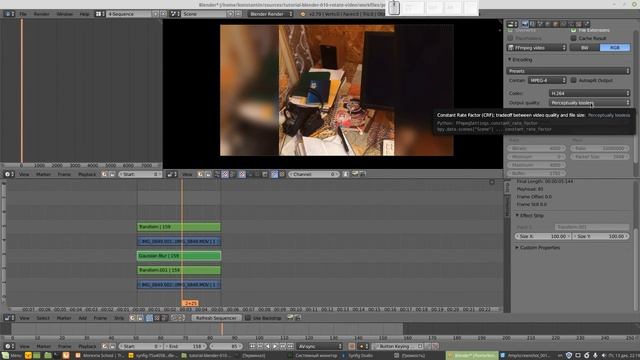Click the timeline editor type icon
The image size is (640, 360).
9,346
